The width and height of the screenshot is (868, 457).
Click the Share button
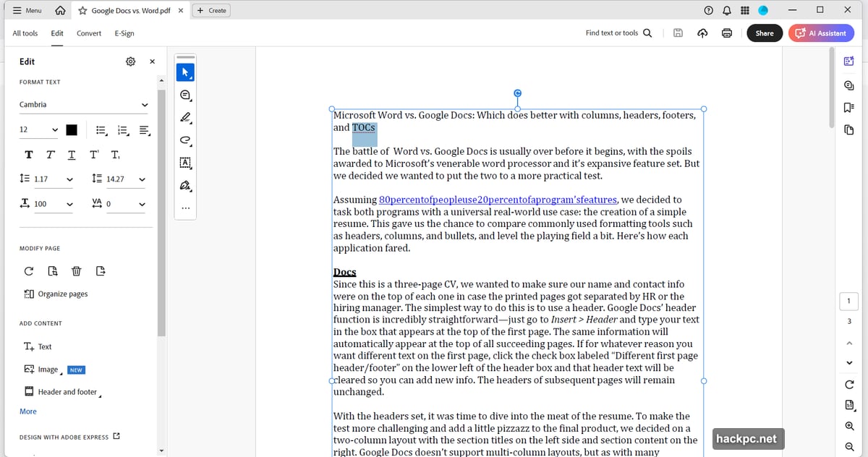(765, 33)
